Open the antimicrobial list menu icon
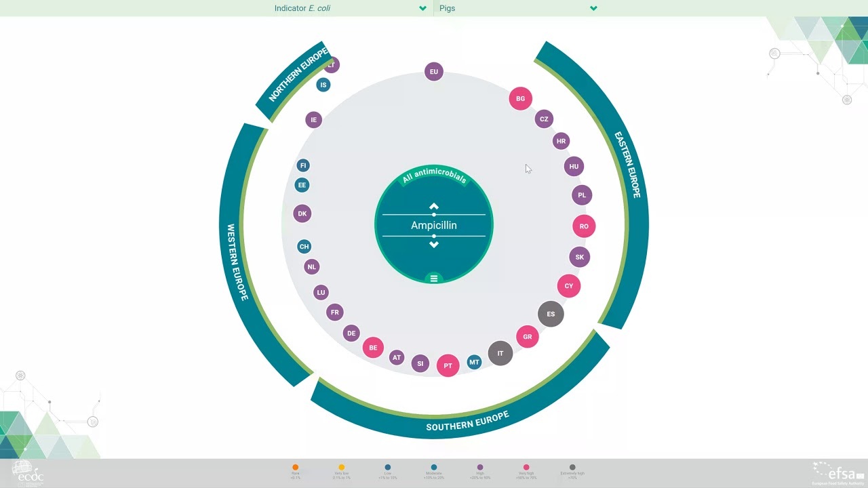The image size is (868, 488). point(434,278)
